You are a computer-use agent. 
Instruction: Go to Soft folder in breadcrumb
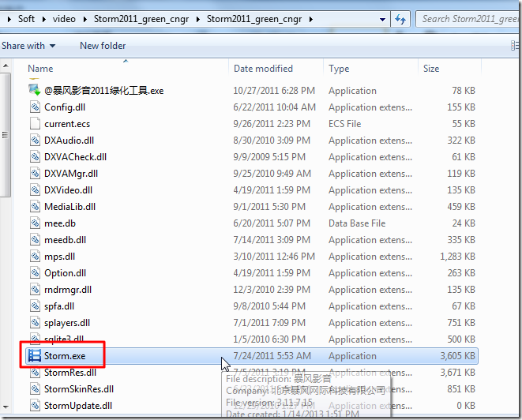tap(26, 19)
